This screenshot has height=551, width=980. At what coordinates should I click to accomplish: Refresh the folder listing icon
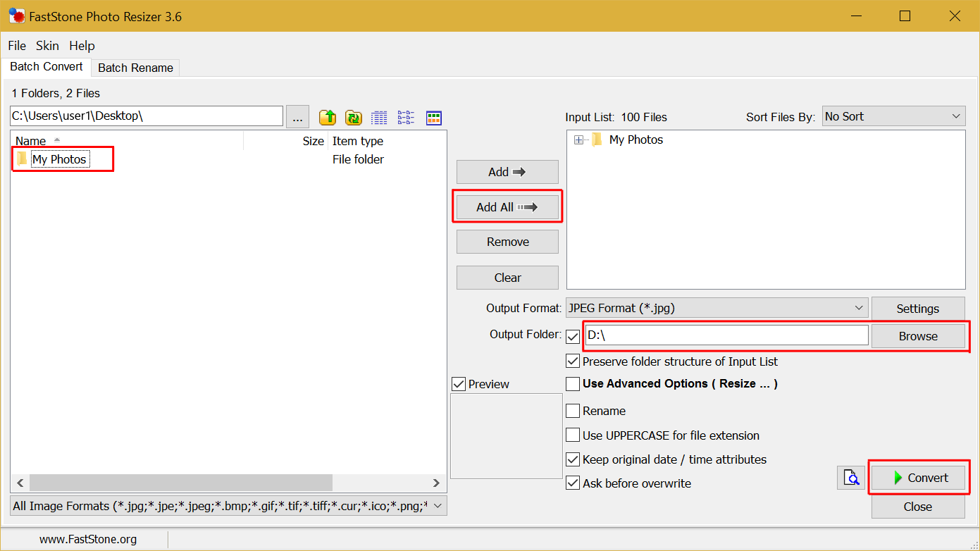coord(353,117)
